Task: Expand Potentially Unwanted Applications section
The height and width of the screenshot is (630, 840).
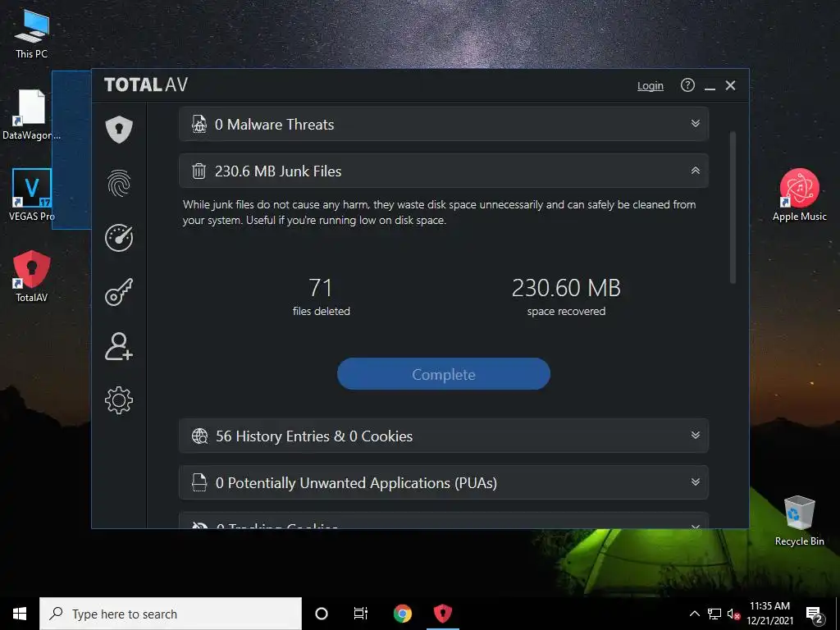Action: (444, 482)
